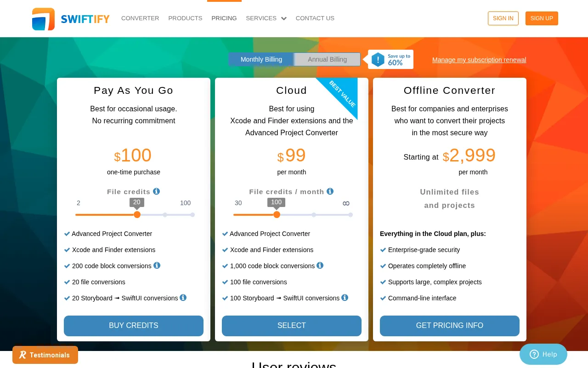Click 'Everything in the Cloud plan, plus:' text
This screenshot has width=588, height=368.
point(433,234)
